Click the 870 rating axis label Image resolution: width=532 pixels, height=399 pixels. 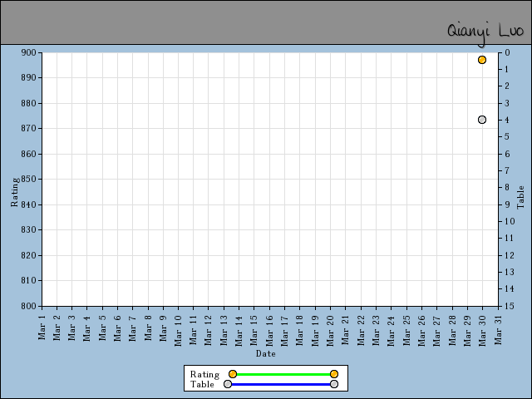(x=28, y=129)
